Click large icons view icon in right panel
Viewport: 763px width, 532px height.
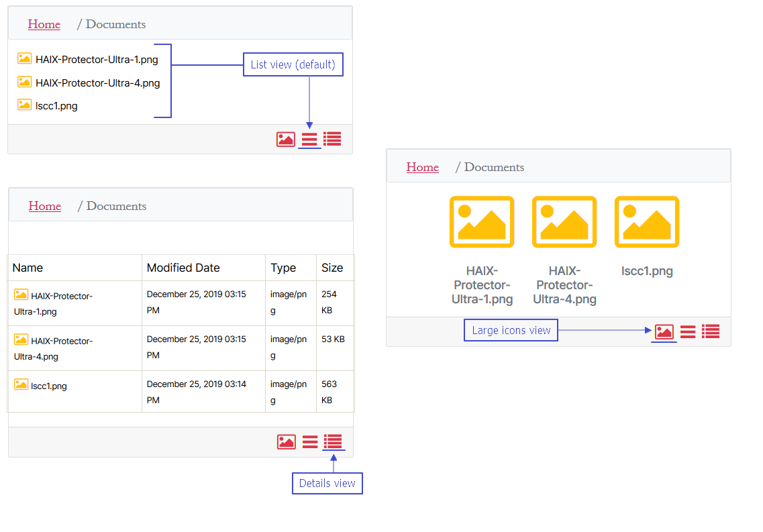pyautogui.click(x=664, y=331)
